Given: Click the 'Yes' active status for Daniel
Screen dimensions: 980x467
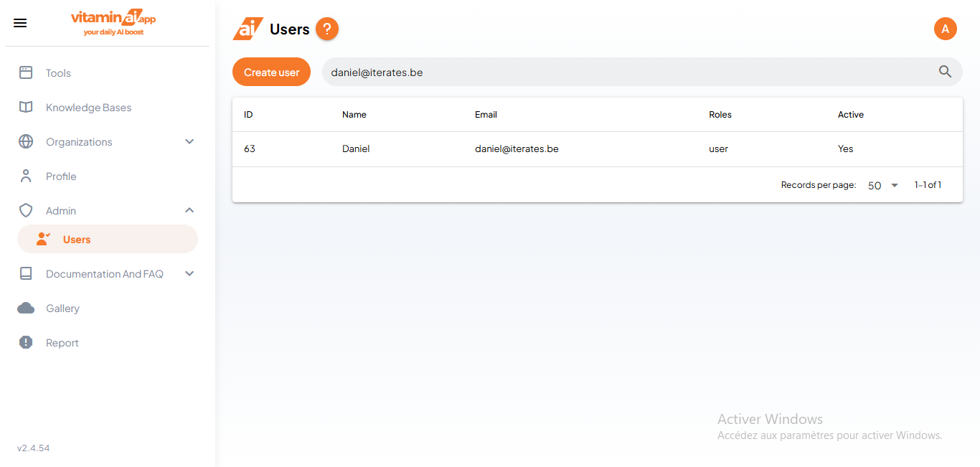Looking at the screenshot, I should (845, 148).
